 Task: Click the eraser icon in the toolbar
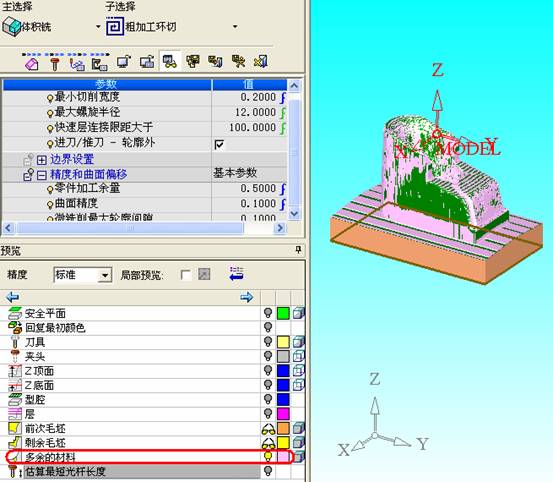coord(31,64)
